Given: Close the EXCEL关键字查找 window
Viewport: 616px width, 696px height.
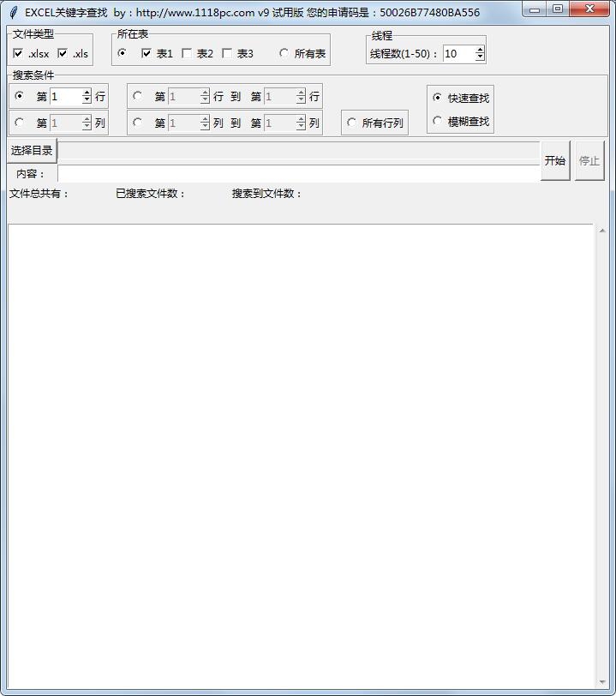Looking at the screenshot, I should tap(589, 9).
